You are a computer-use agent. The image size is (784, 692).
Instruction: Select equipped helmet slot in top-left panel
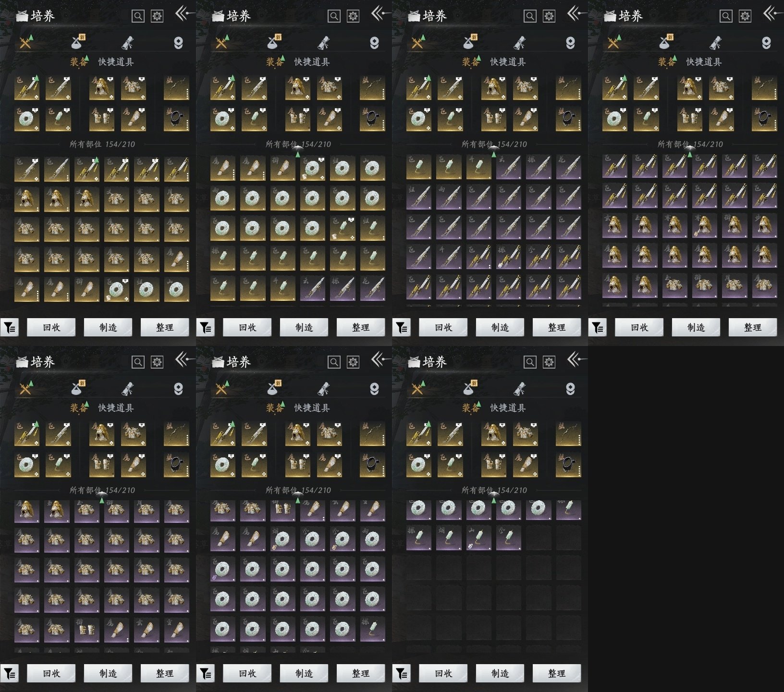tap(102, 87)
